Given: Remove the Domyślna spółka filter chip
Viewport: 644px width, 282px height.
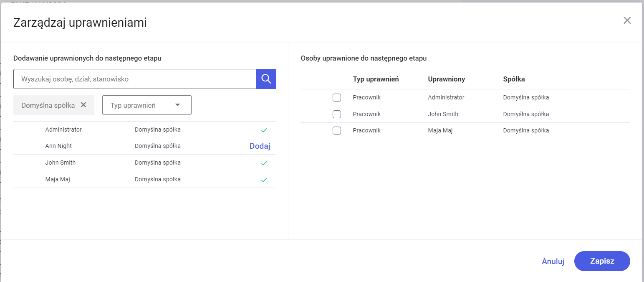Looking at the screenshot, I should click(x=83, y=105).
